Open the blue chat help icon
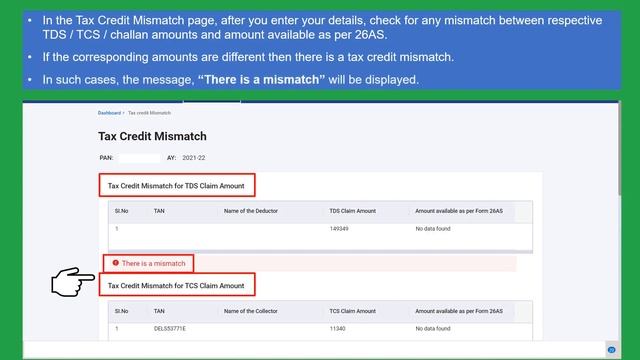This screenshot has width=640, height=360. (x=611, y=350)
